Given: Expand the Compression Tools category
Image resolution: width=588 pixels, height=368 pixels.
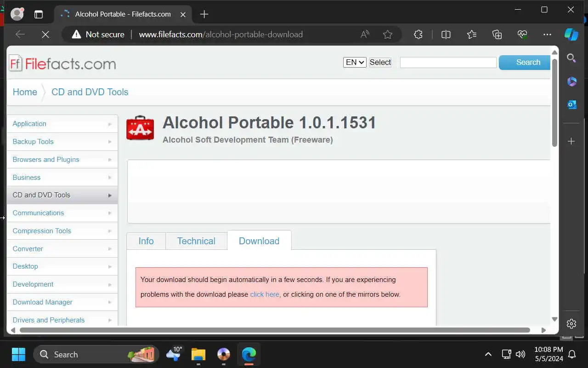Looking at the screenshot, I should click(62, 231).
